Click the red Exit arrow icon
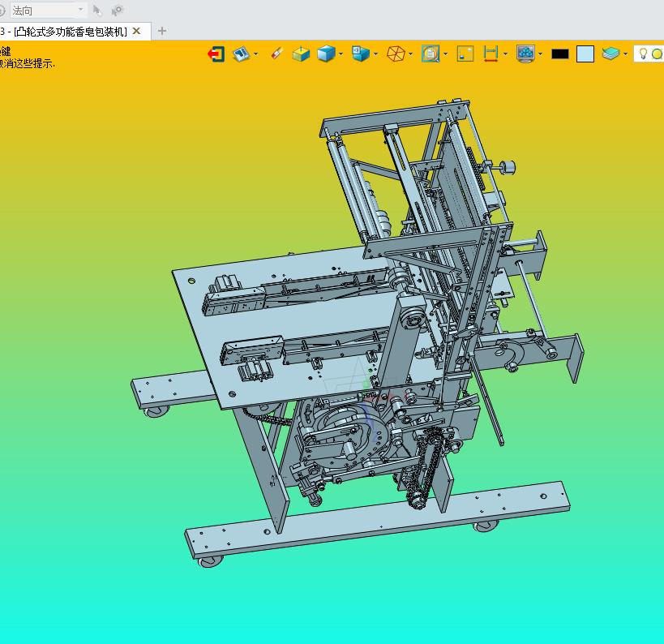The height and width of the screenshot is (644, 664). point(216,54)
